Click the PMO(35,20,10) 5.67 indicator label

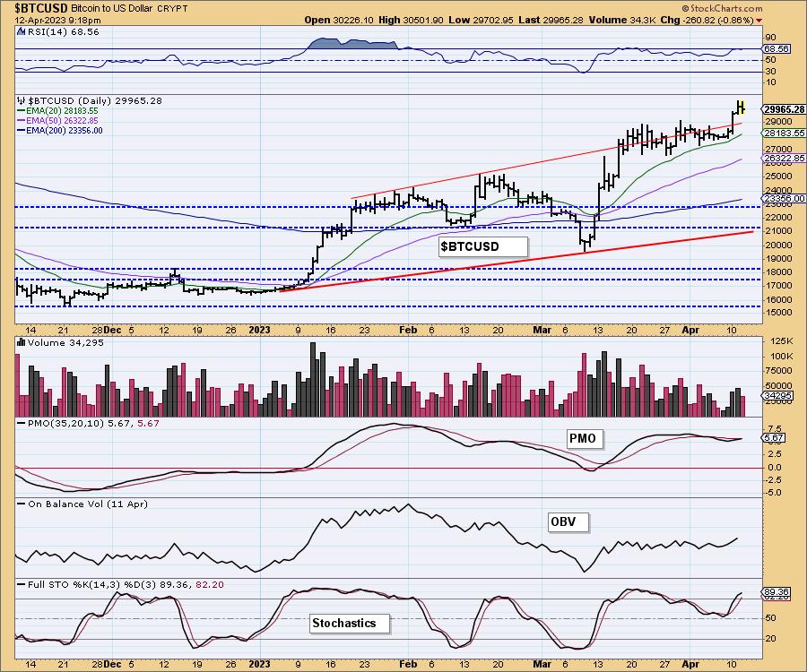click(x=88, y=423)
